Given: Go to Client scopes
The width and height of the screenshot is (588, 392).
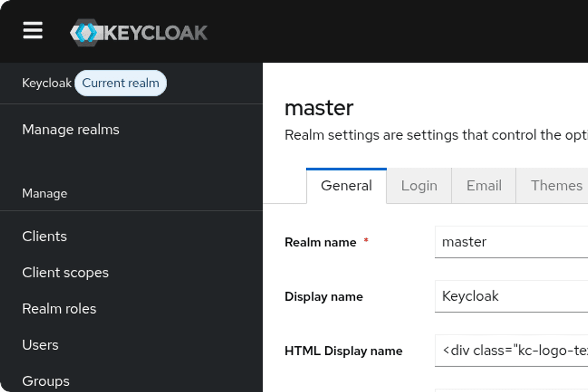Looking at the screenshot, I should (x=65, y=272).
